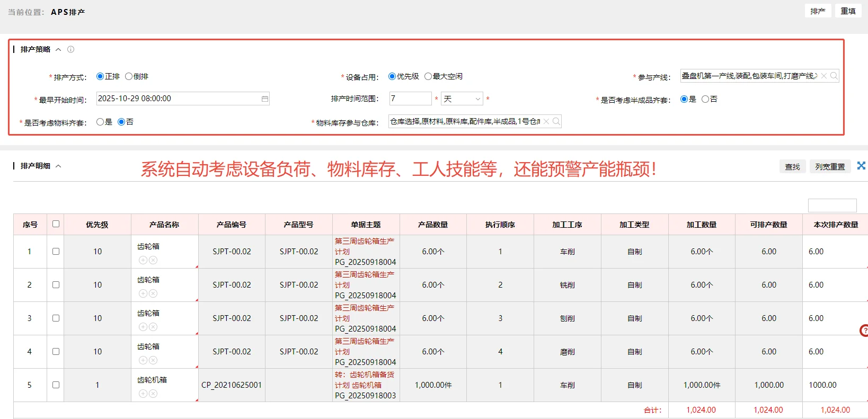The image size is (868, 419).
Task: Select 倒排 scheduling mode
Action: (129, 76)
